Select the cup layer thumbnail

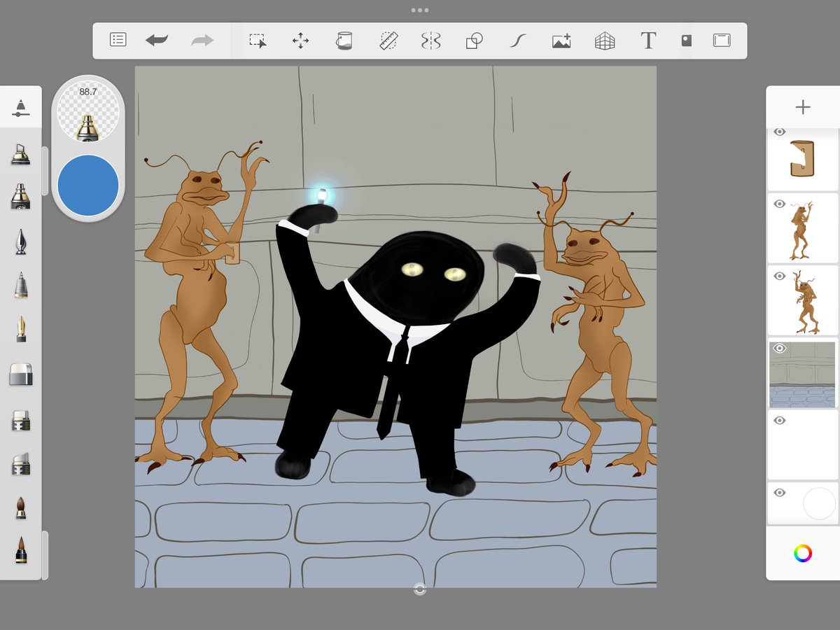click(803, 160)
